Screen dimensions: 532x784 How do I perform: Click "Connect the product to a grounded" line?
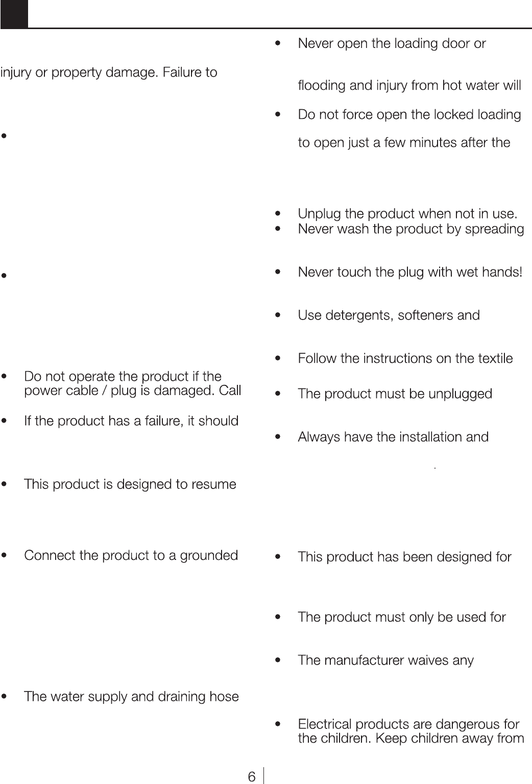click(x=131, y=555)
